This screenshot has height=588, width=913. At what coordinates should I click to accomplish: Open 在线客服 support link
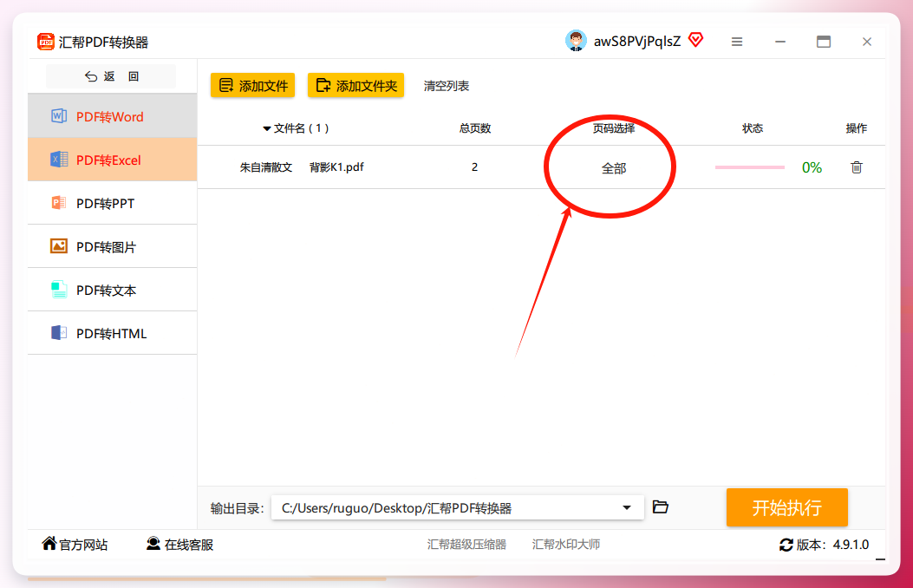[179, 545]
